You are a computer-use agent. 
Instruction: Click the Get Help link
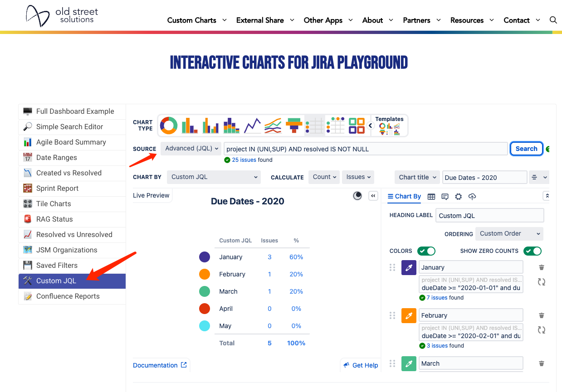pyautogui.click(x=361, y=365)
